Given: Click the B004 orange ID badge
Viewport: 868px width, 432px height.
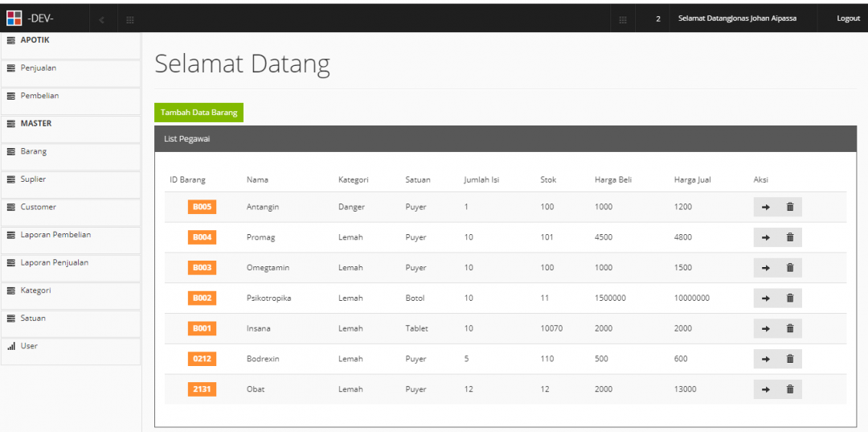Looking at the screenshot, I should pos(202,237).
